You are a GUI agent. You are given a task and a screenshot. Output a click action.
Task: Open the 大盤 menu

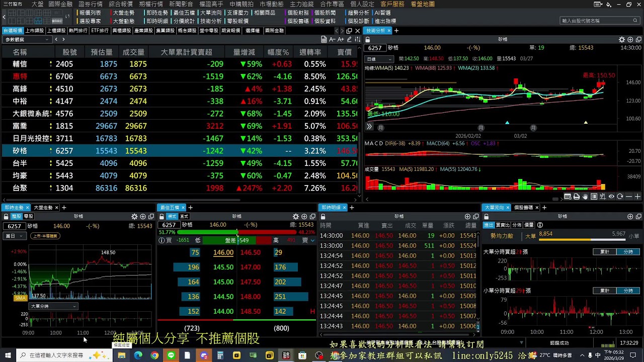[x=37, y=4]
